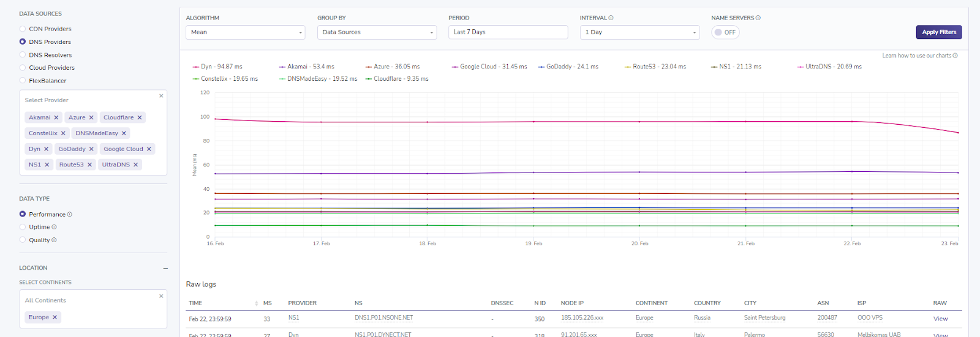Remove the Europe continent tag
Viewport: 980px width, 337px height.
tap(55, 317)
